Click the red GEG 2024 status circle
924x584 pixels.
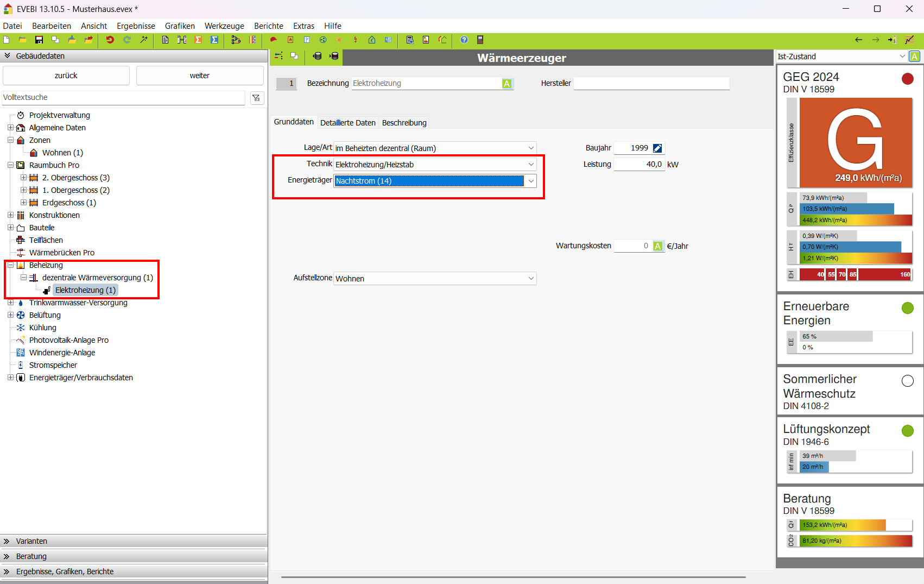coord(907,79)
